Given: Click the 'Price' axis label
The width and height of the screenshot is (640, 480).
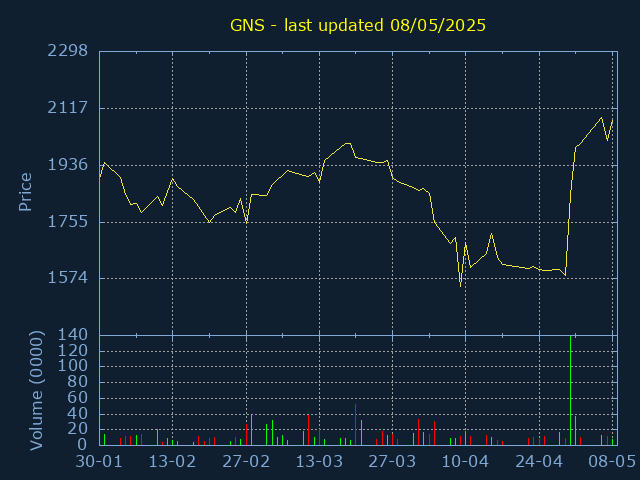Looking at the screenshot, I should pyautogui.click(x=25, y=192).
